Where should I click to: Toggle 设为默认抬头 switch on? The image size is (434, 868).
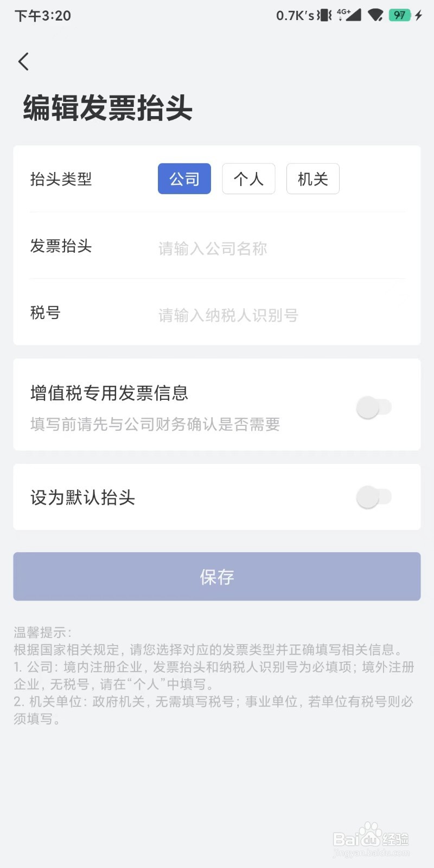[374, 497]
